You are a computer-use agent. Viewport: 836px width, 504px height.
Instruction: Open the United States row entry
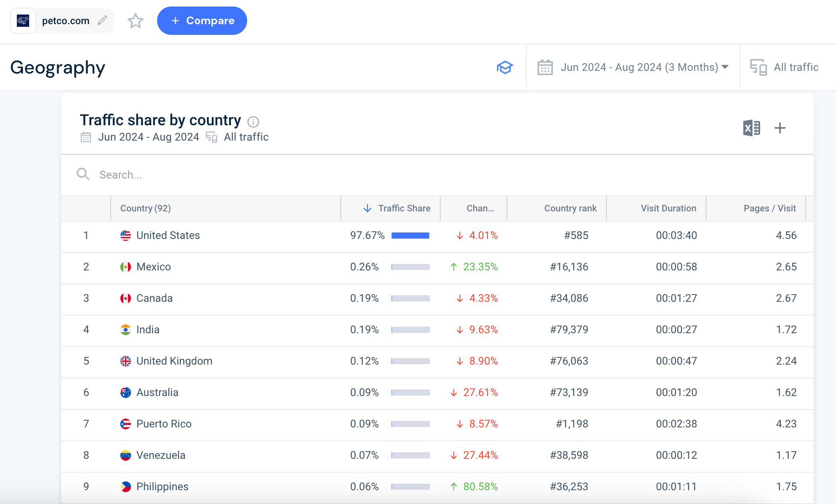168,235
